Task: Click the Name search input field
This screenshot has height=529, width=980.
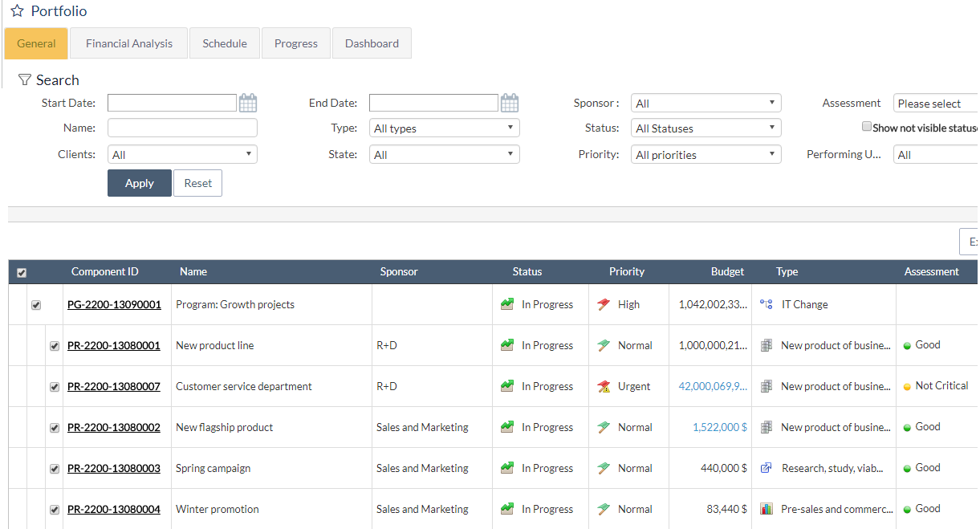Action: point(182,128)
